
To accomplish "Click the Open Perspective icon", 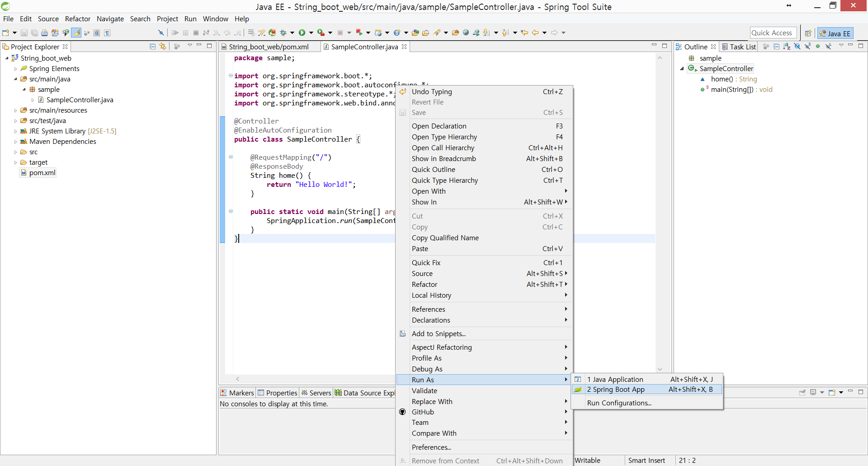I will (808, 33).
